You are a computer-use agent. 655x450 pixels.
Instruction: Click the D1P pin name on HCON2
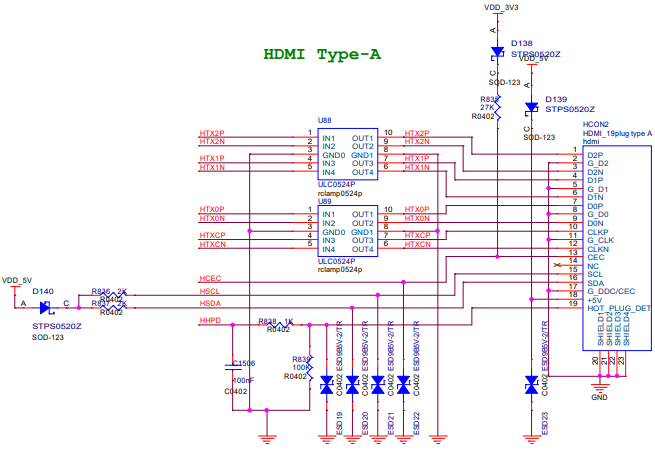pos(595,181)
